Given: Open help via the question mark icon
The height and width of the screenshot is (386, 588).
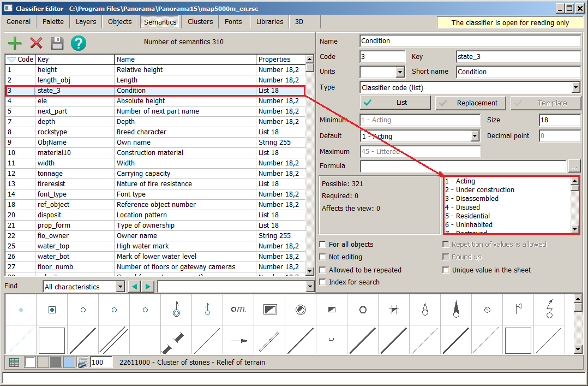Looking at the screenshot, I should (x=79, y=43).
